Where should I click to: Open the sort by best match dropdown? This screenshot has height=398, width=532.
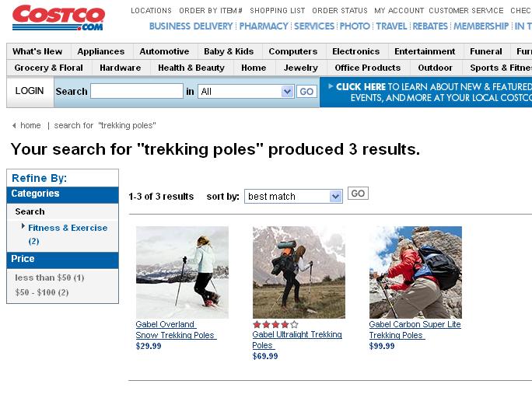[x=293, y=197]
